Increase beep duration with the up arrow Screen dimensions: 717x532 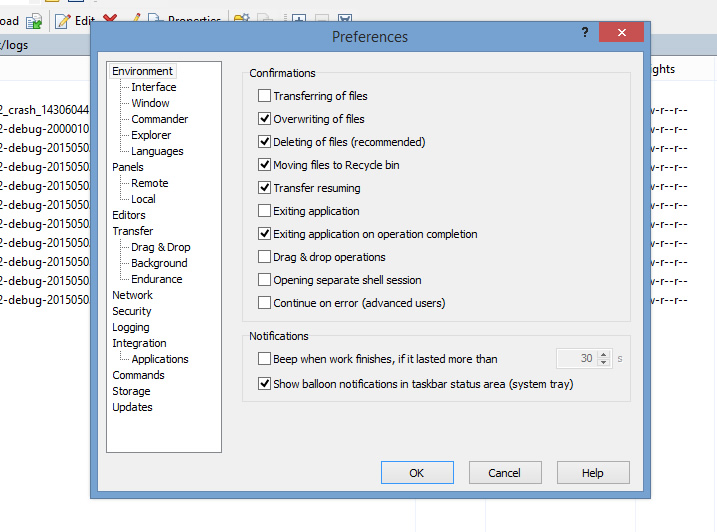pos(605,355)
